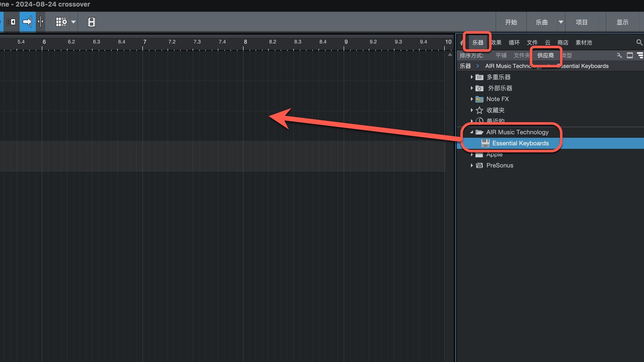Toggle the autoscroll arrow button

(x=27, y=22)
